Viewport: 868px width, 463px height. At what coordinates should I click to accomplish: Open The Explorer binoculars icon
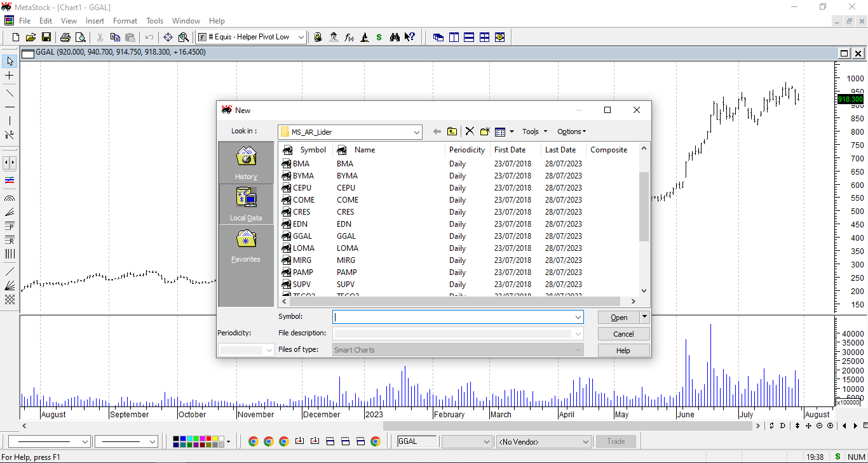click(x=395, y=37)
